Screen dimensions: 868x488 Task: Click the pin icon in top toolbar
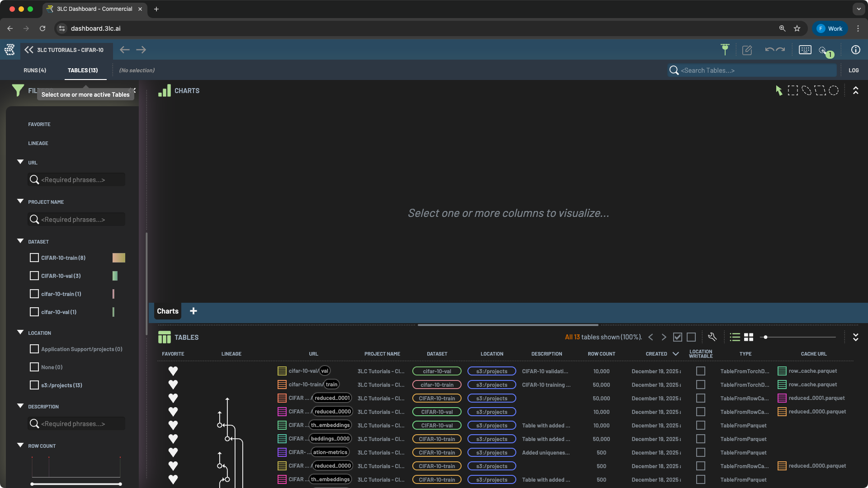(x=725, y=50)
